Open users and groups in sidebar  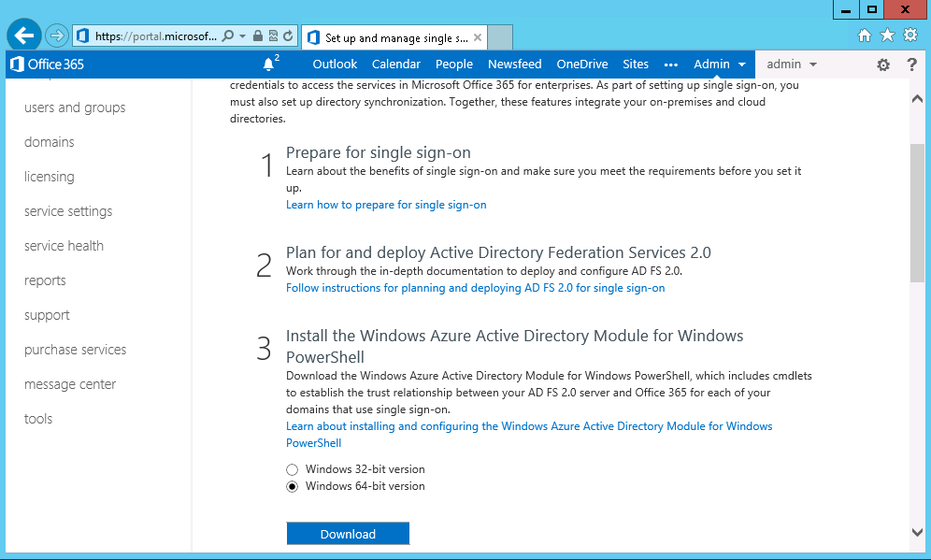coord(75,108)
